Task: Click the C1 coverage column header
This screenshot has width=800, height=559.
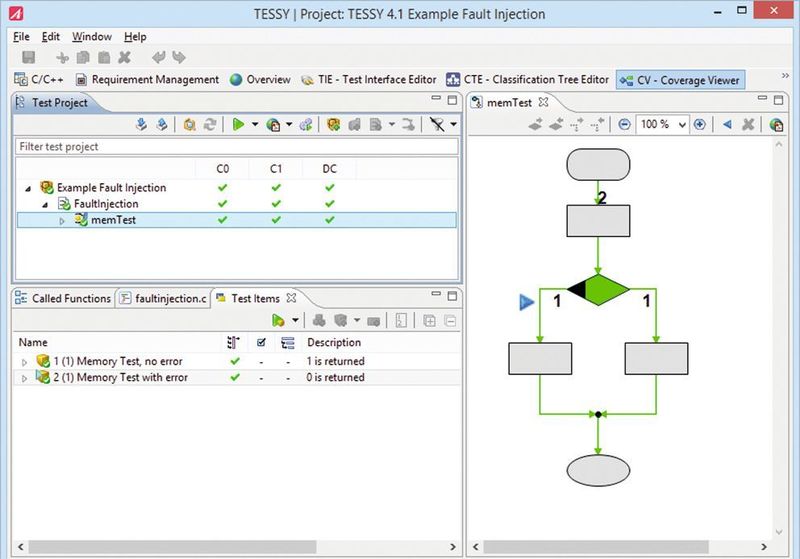Action: [x=276, y=169]
